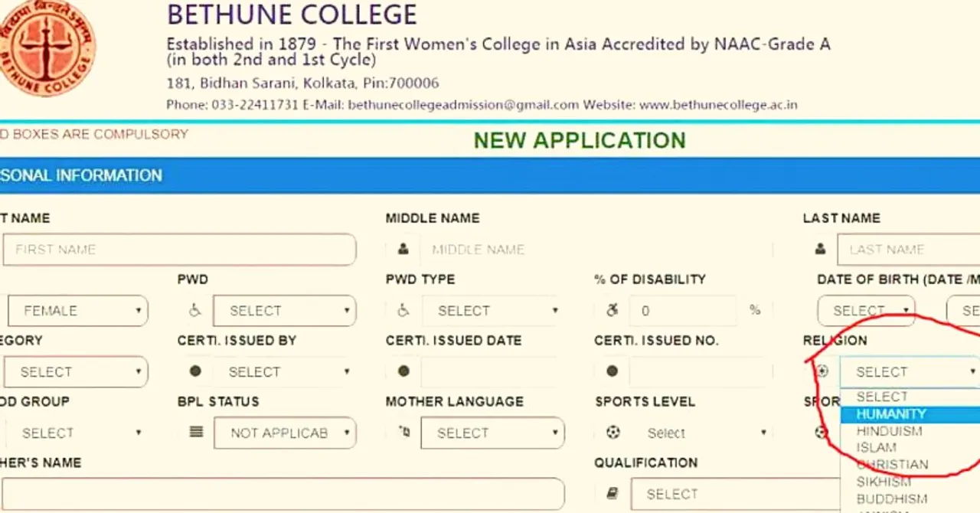
Task: Click the Middle Name input field
Action: click(x=596, y=249)
